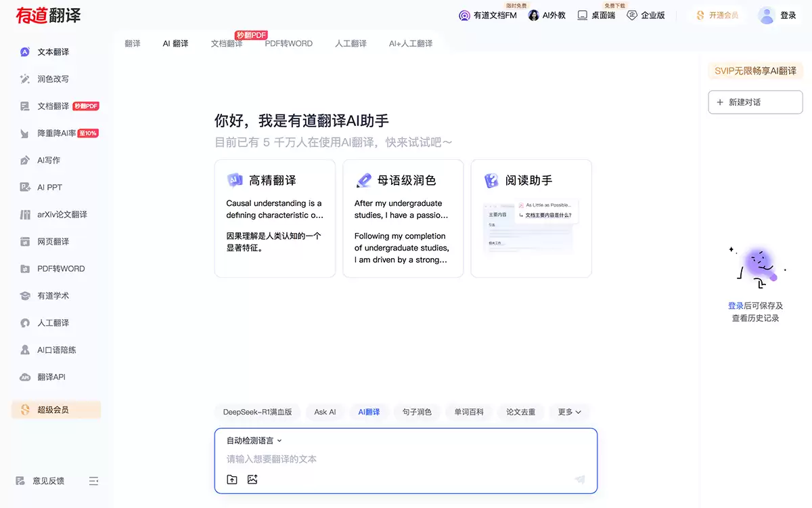The height and width of the screenshot is (508, 812).
Task: Click the 文本翻译 sidebar icon
Action: [x=25, y=52]
